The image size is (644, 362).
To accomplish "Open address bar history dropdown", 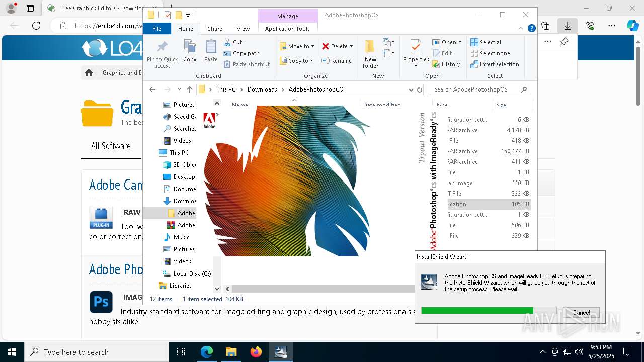I will (411, 89).
